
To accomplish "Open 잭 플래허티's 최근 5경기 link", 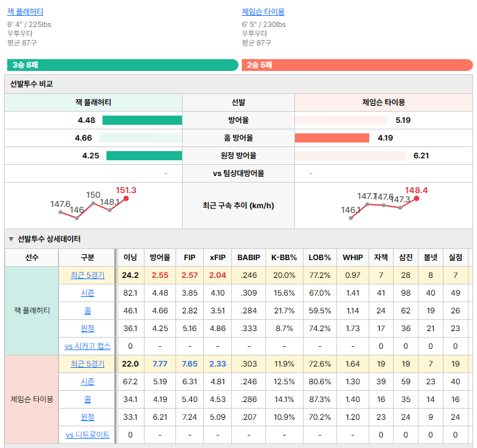I will pos(87,275).
